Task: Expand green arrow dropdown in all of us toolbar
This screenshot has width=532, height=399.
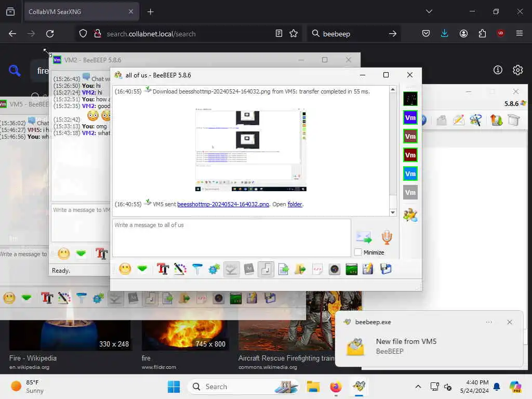Action: 142,270
